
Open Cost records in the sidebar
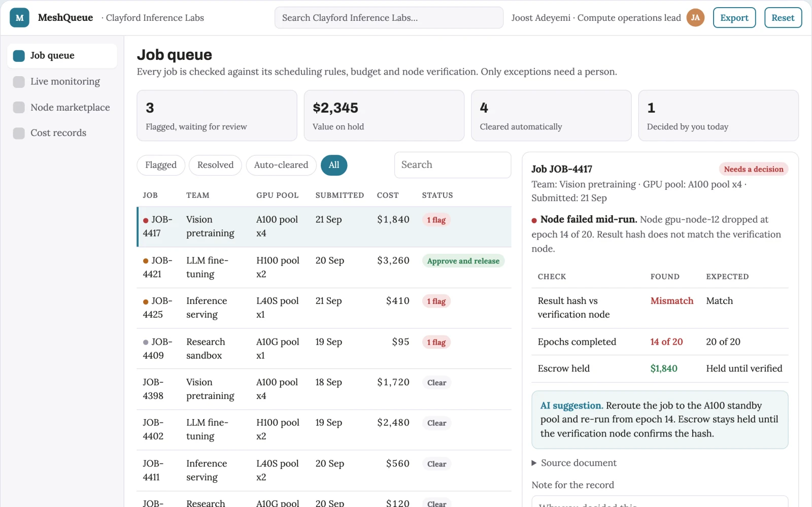click(62, 133)
